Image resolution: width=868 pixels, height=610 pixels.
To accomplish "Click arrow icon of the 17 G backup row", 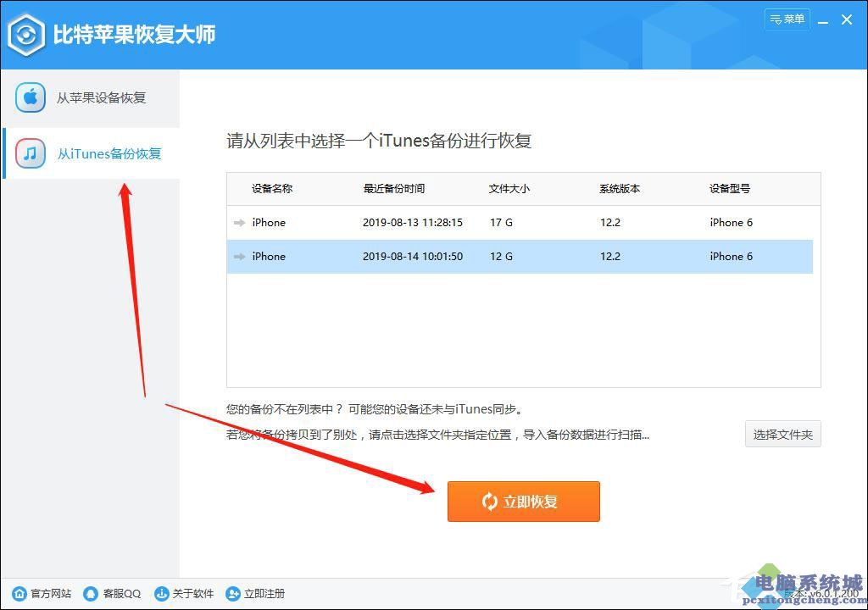I will coord(239,223).
